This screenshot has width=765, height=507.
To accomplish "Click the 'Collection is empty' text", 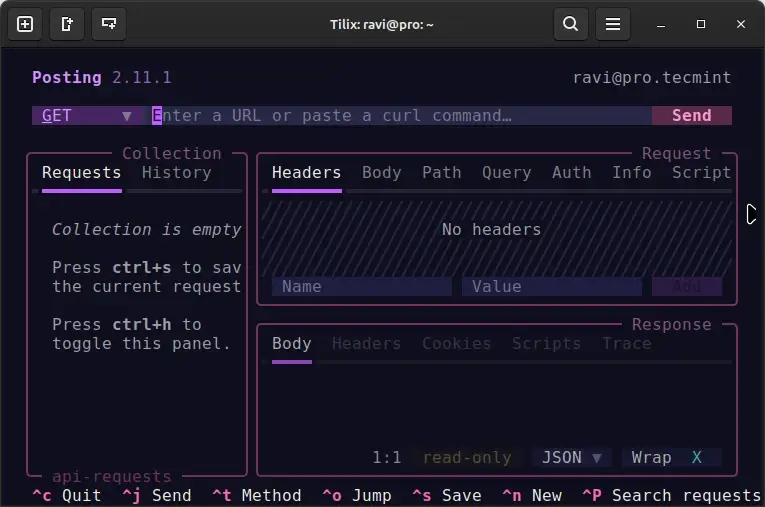I will (x=146, y=229).
